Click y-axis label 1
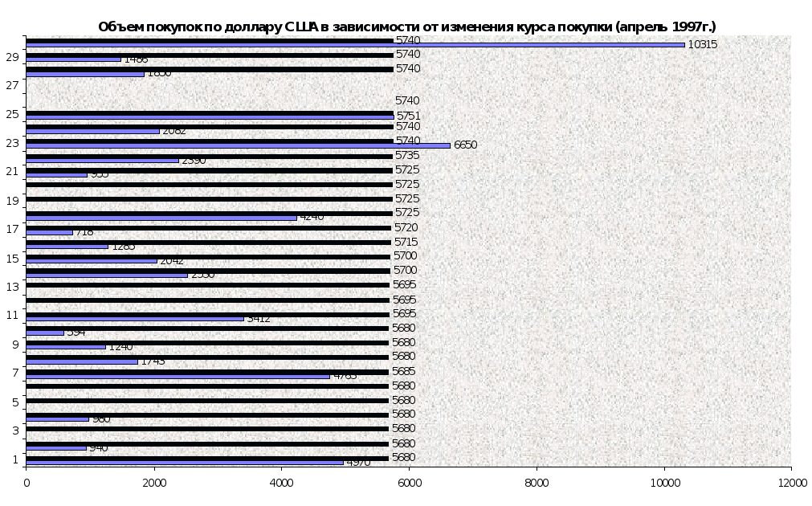Image resolution: width=812 pixels, height=506 pixels. point(15,459)
